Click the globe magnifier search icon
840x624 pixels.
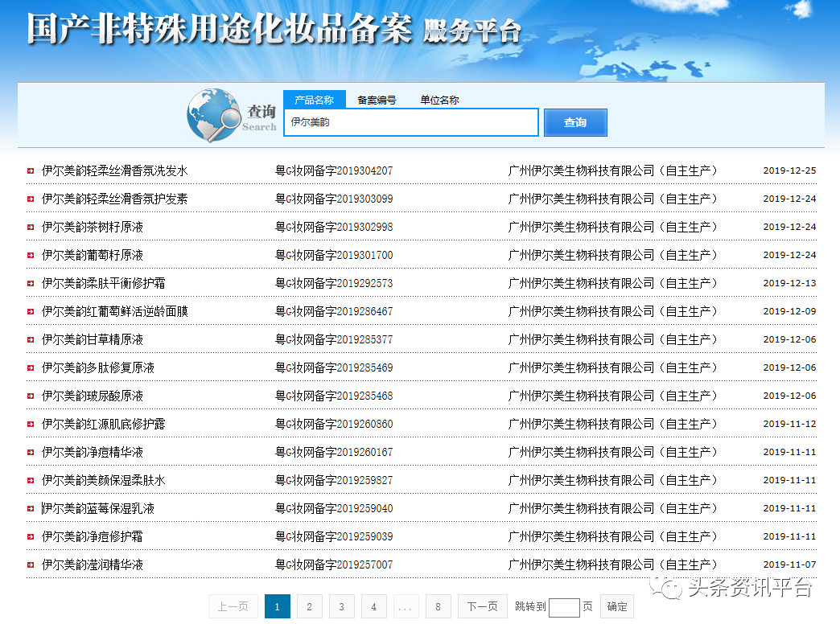[x=214, y=116]
